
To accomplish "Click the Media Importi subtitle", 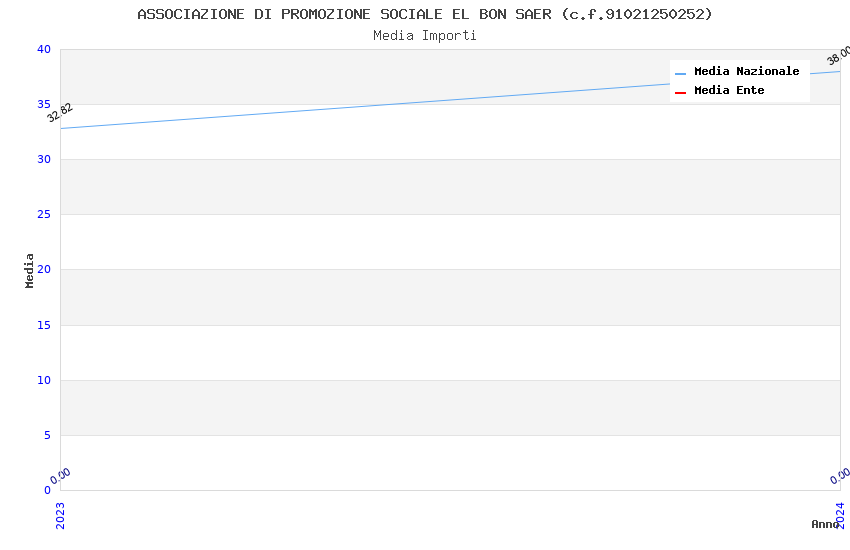I will pos(425,36).
